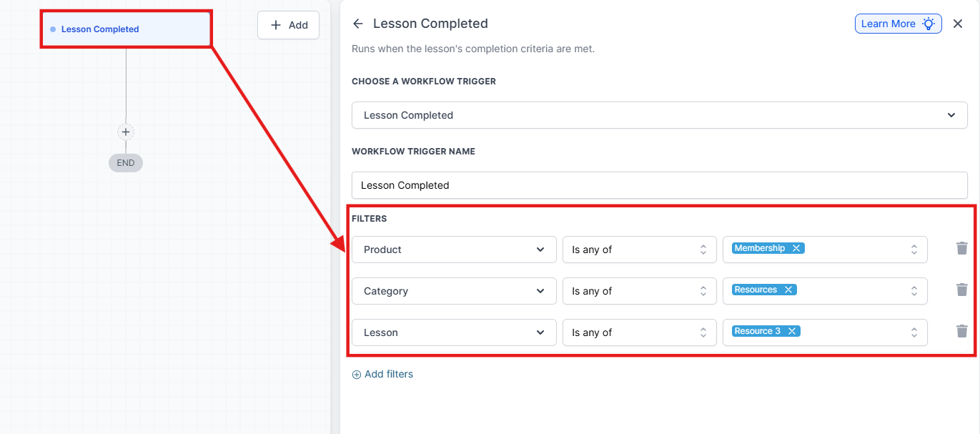Open the Lesson filter field dropdown
The width and height of the screenshot is (980, 434).
click(454, 332)
